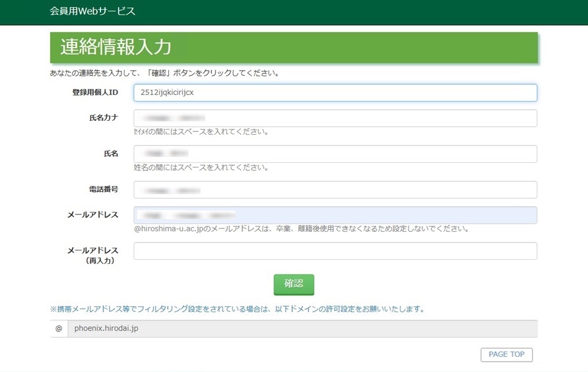Click into the 氏名カナ text box
This screenshot has width=588, height=372.
pos(335,118)
